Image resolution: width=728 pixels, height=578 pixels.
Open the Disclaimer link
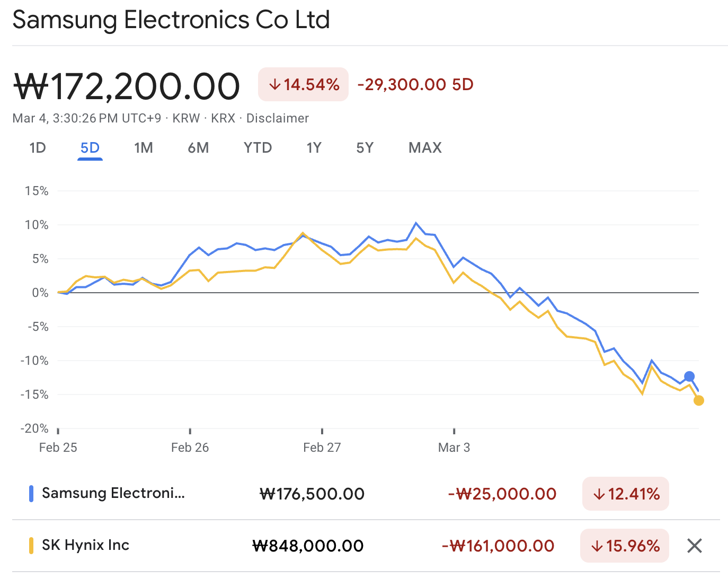[277, 118]
